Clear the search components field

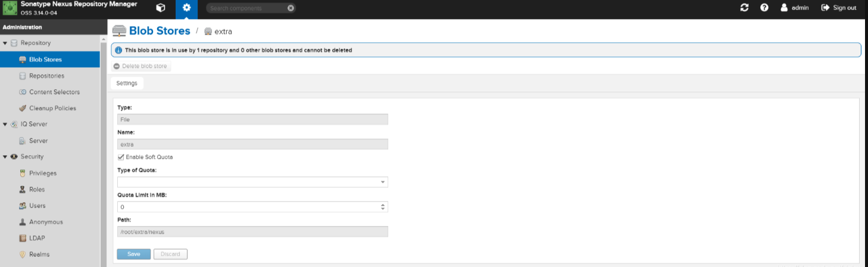tap(290, 8)
